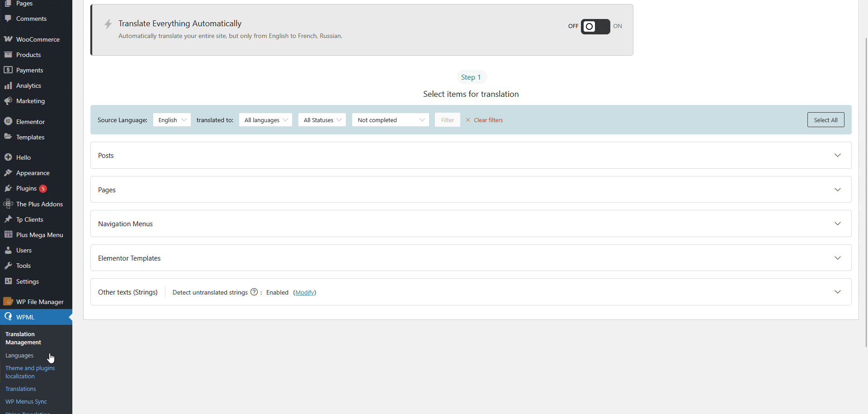The height and width of the screenshot is (414, 868).
Task: Click the Marketing megaphone icon
Action: 8,101
